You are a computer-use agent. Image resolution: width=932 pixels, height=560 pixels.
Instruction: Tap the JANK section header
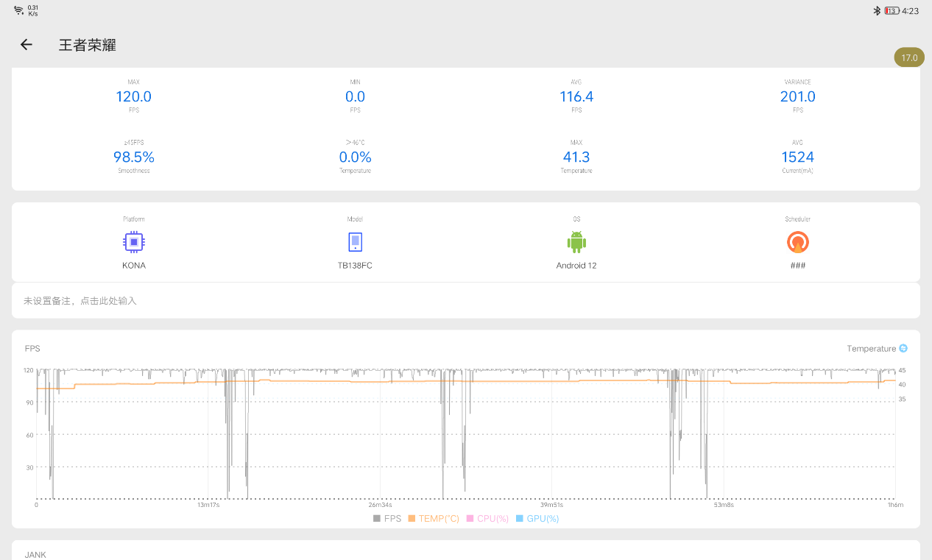pos(35,555)
